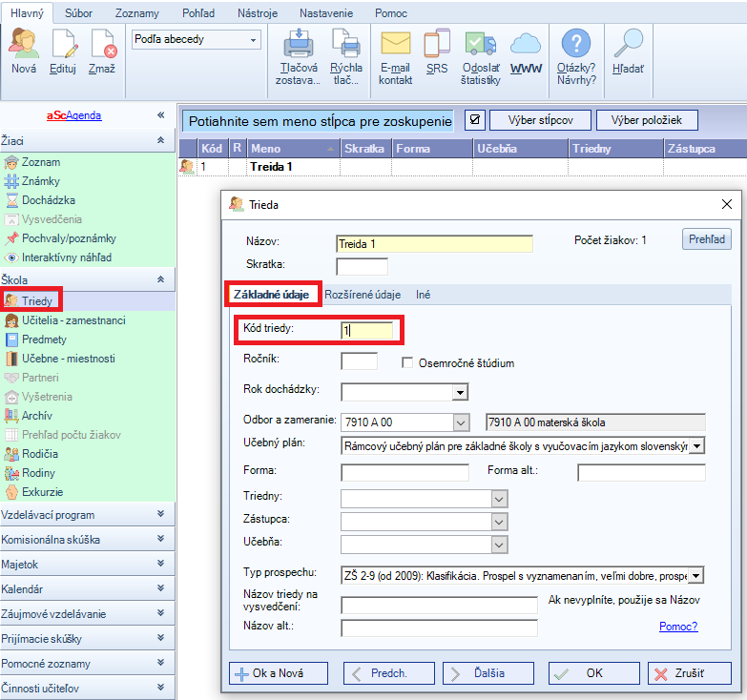
Task: Click Ok a Nová button
Action: pos(279,673)
